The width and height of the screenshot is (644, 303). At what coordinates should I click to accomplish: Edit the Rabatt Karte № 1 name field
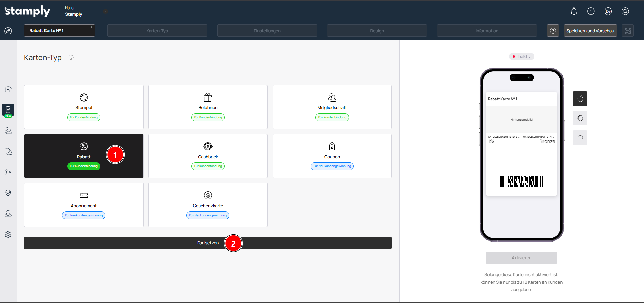click(59, 31)
